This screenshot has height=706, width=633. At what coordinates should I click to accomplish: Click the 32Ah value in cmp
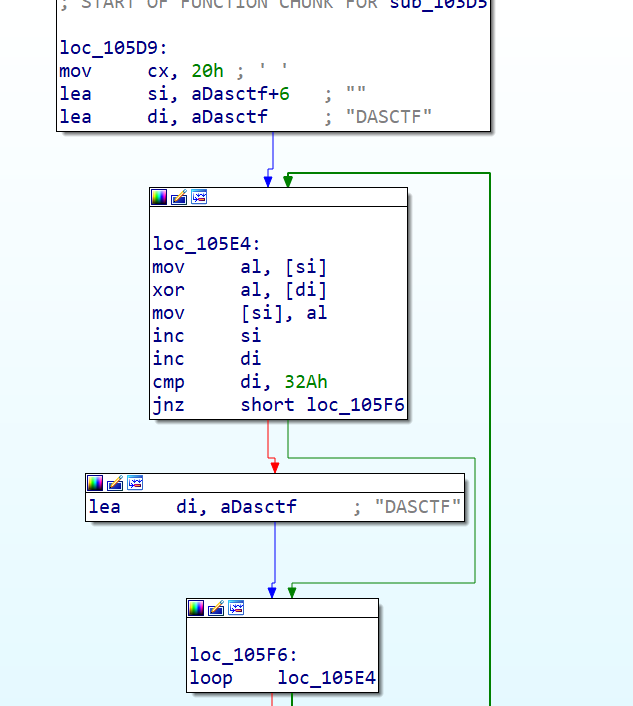pos(306,382)
